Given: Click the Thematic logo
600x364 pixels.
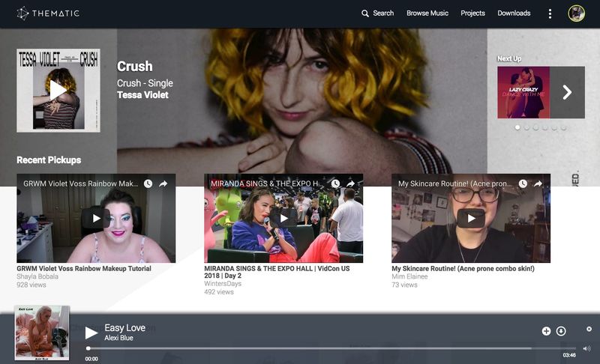Looking at the screenshot, I should [48, 13].
